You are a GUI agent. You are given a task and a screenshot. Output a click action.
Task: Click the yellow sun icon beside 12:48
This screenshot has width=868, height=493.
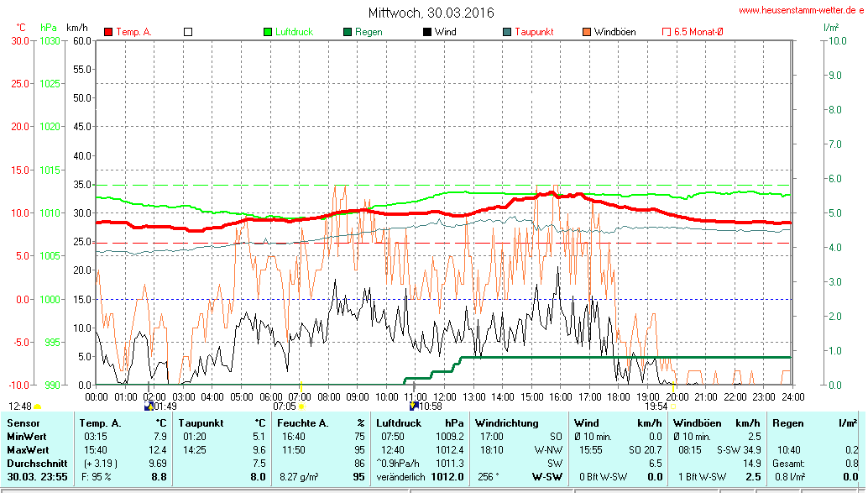(37, 406)
